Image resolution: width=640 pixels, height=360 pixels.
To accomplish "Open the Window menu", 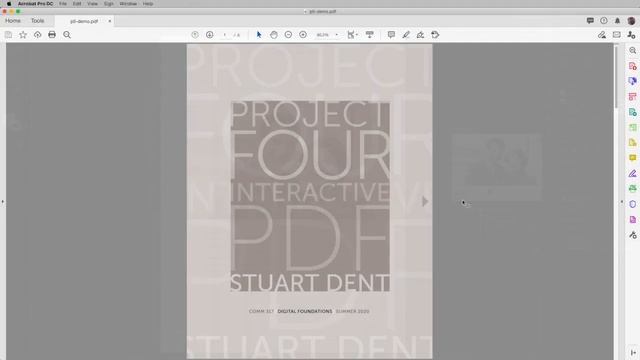I will tap(128, 4).
